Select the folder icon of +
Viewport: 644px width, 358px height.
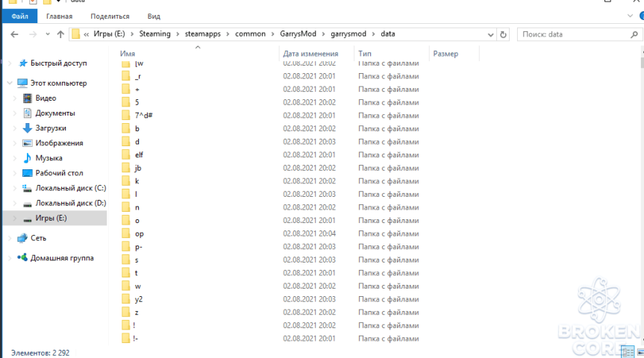(x=125, y=89)
